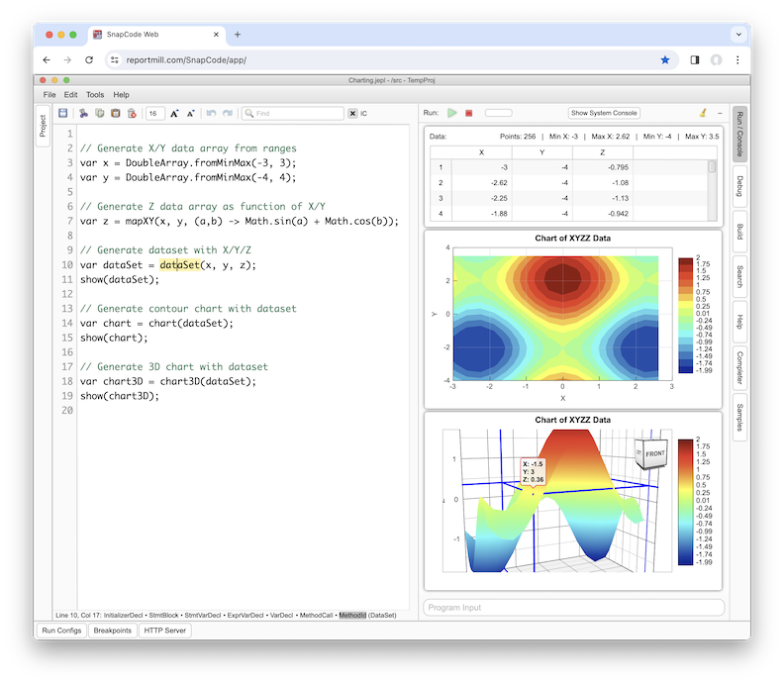
Task: Stop the running program
Action: 468,114
